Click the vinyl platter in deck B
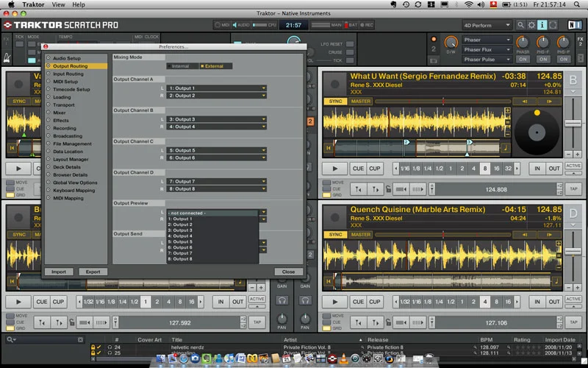Screen dimensions: 588x368 tap(537, 133)
